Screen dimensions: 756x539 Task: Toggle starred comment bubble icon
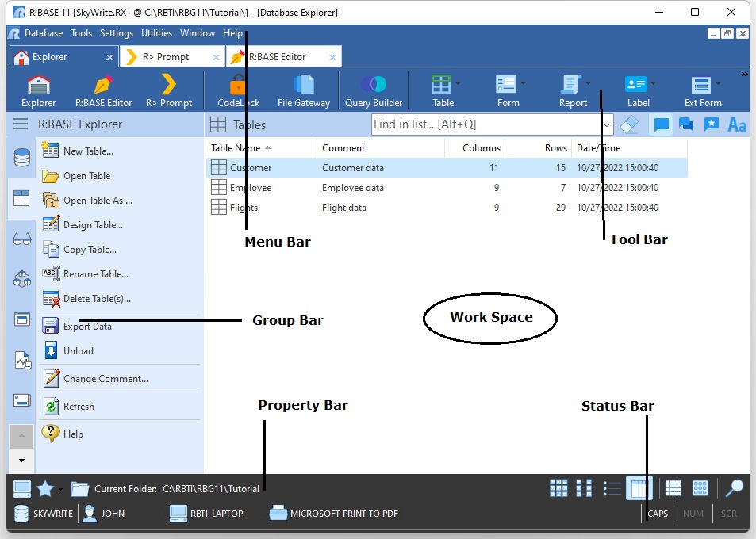click(x=711, y=124)
